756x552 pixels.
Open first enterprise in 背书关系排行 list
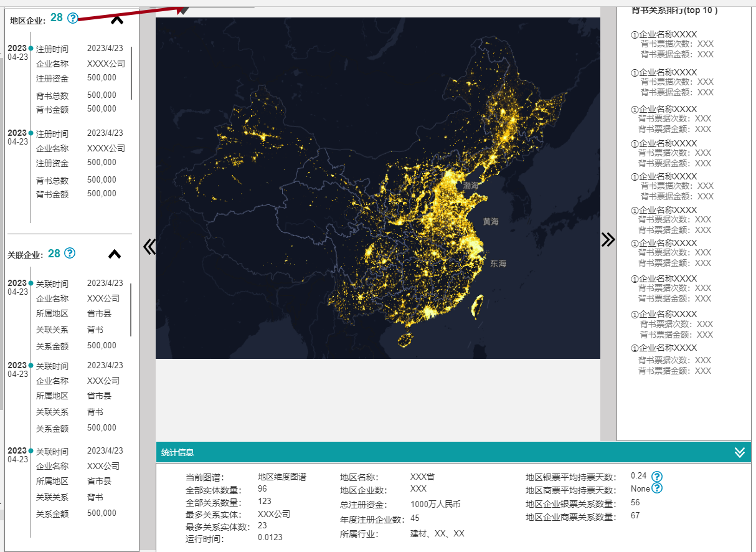[x=664, y=34]
